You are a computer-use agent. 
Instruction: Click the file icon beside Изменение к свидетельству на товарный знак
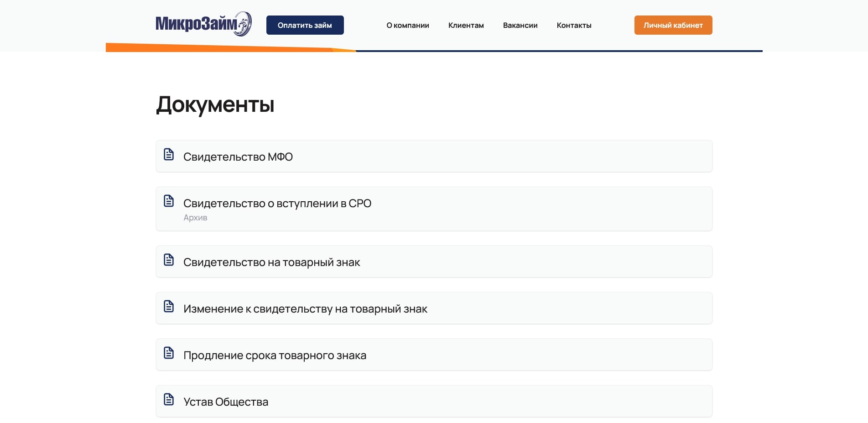169,307
